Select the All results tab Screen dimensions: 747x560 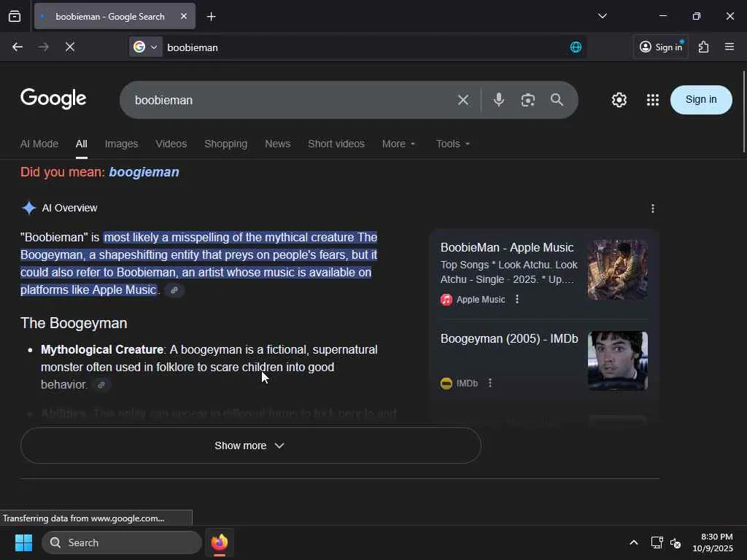[82, 144]
